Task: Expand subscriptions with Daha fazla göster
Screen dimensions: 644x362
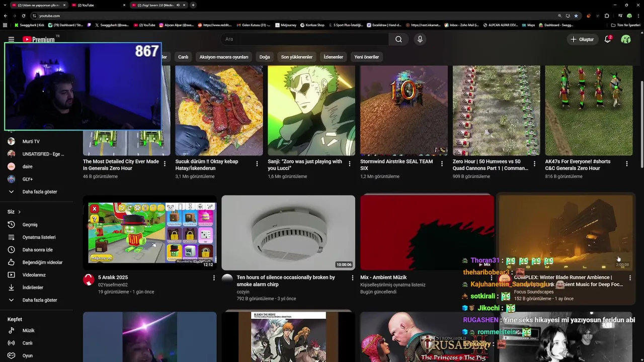Action: [36, 192]
